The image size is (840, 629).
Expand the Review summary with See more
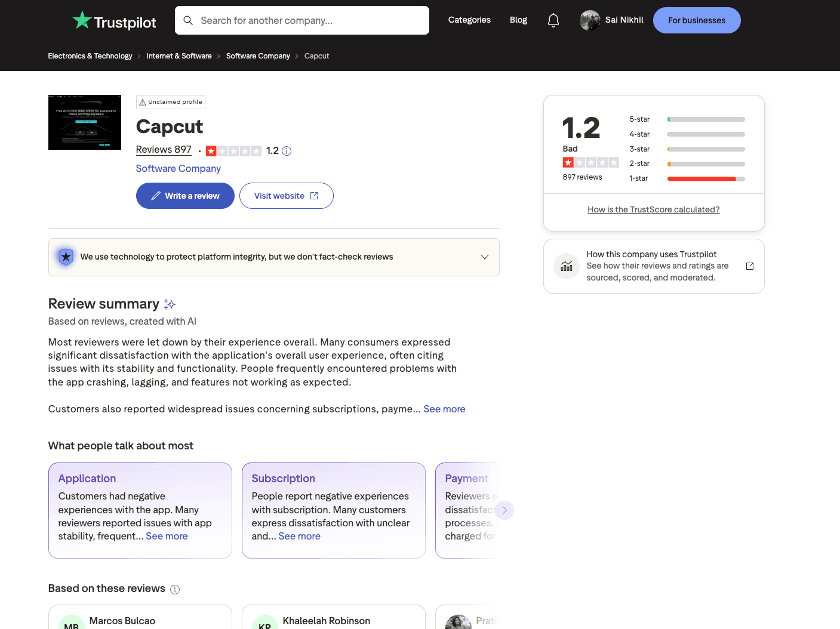pyautogui.click(x=444, y=409)
